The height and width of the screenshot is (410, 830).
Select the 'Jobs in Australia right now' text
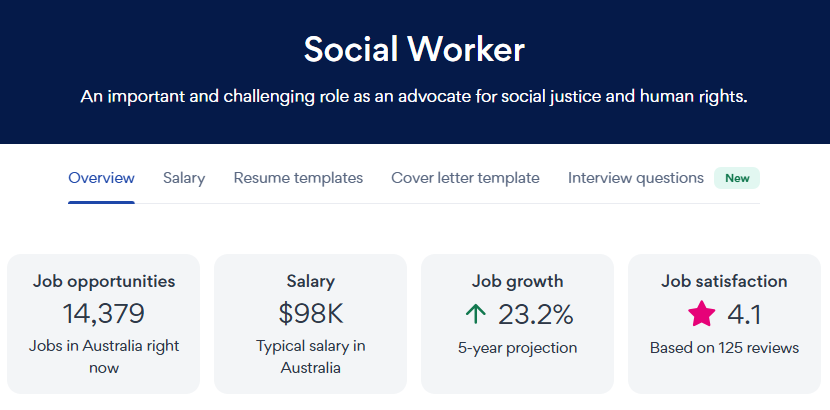coord(104,357)
